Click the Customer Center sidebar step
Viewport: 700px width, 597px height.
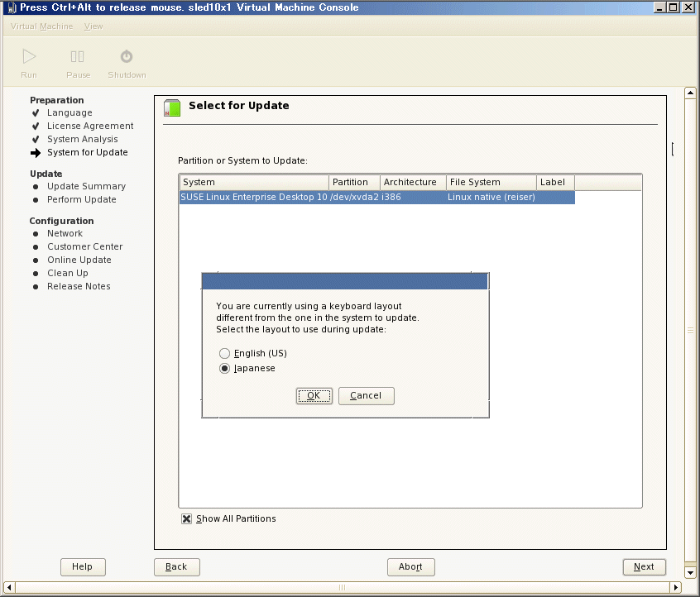[x=85, y=246]
